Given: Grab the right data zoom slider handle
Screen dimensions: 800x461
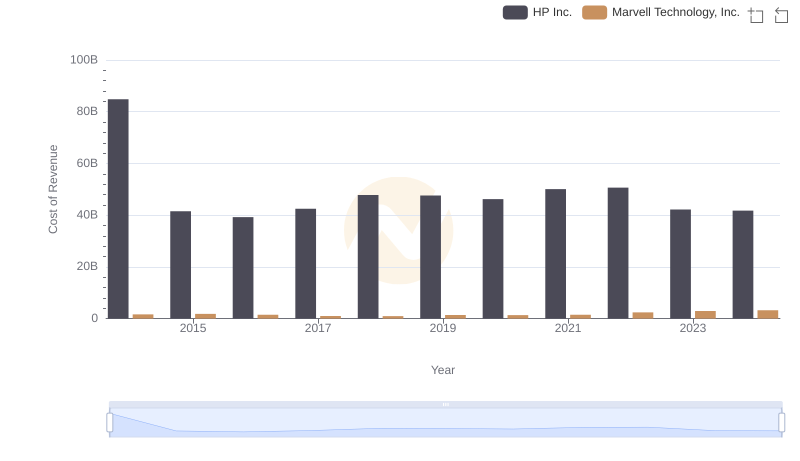Looking at the screenshot, I should 782,423.
